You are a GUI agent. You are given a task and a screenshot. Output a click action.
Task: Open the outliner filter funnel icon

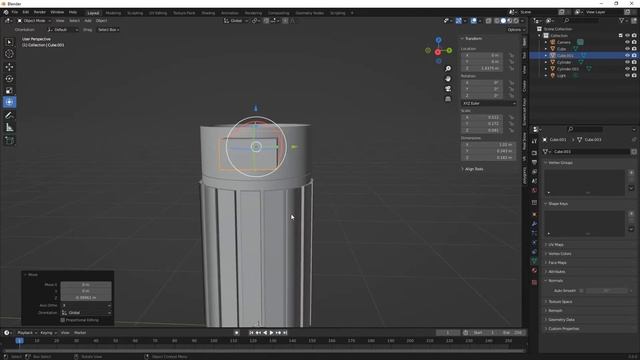[x=622, y=20]
